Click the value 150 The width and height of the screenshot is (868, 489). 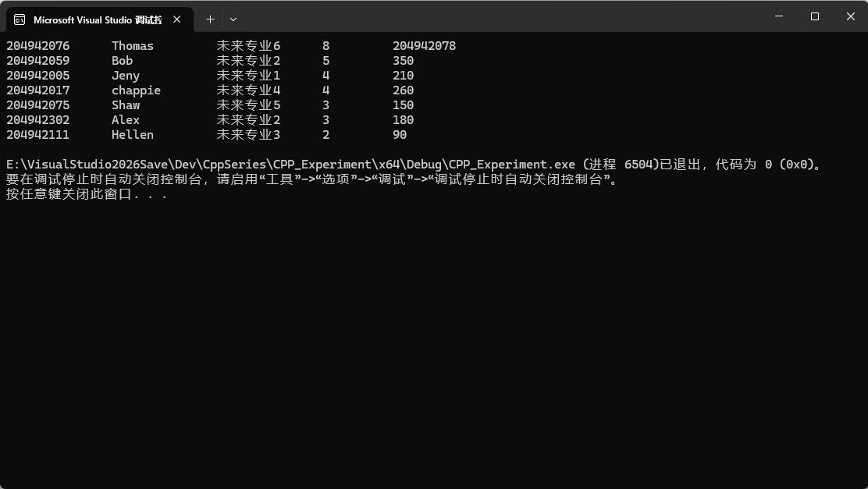pyautogui.click(x=403, y=105)
